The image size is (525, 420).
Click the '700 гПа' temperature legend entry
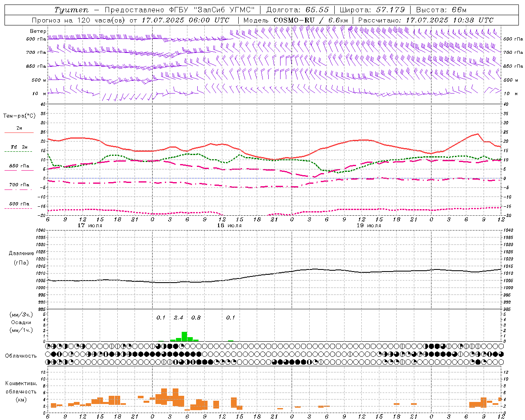pyautogui.click(x=19, y=185)
